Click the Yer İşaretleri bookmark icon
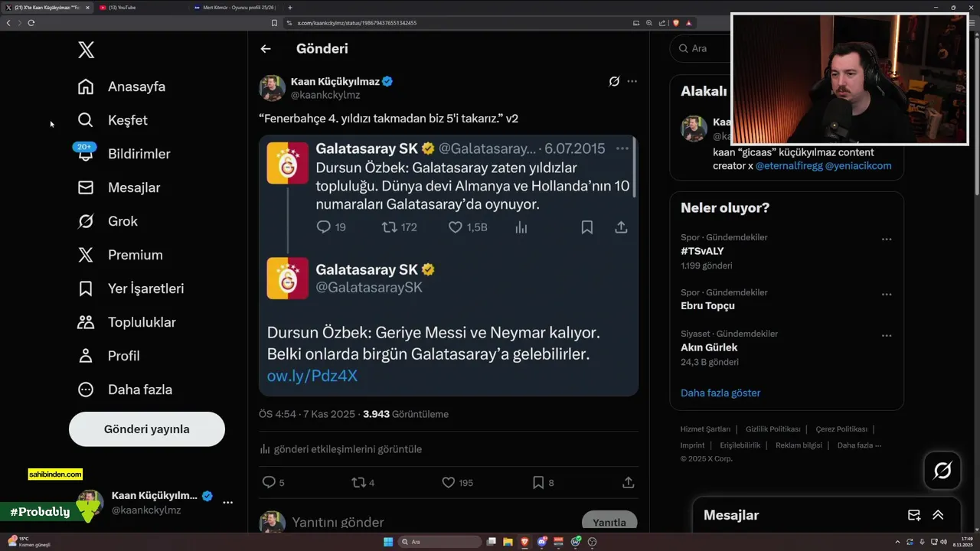Screen dimensions: 980x551 (x=86, y=289)
